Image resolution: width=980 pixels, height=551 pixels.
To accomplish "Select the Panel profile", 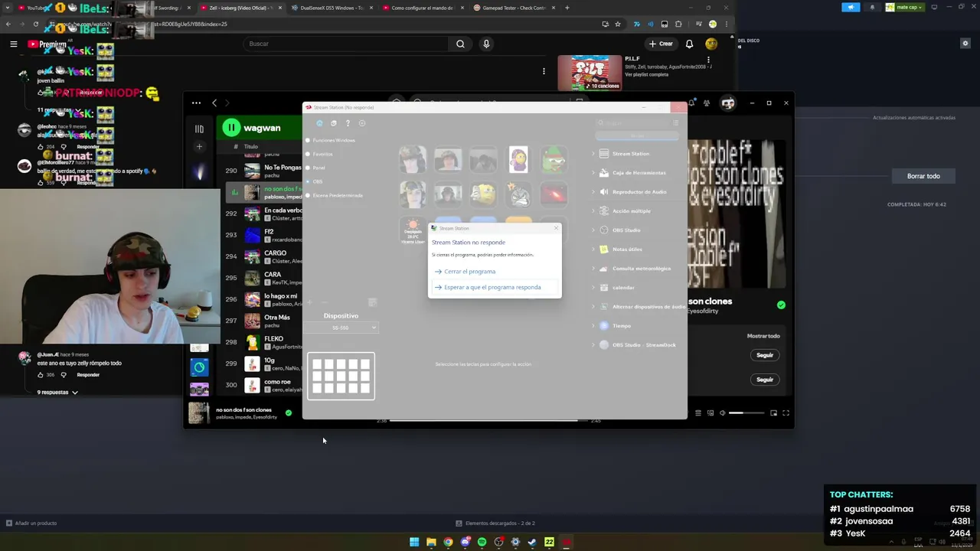I will (318, 168).
